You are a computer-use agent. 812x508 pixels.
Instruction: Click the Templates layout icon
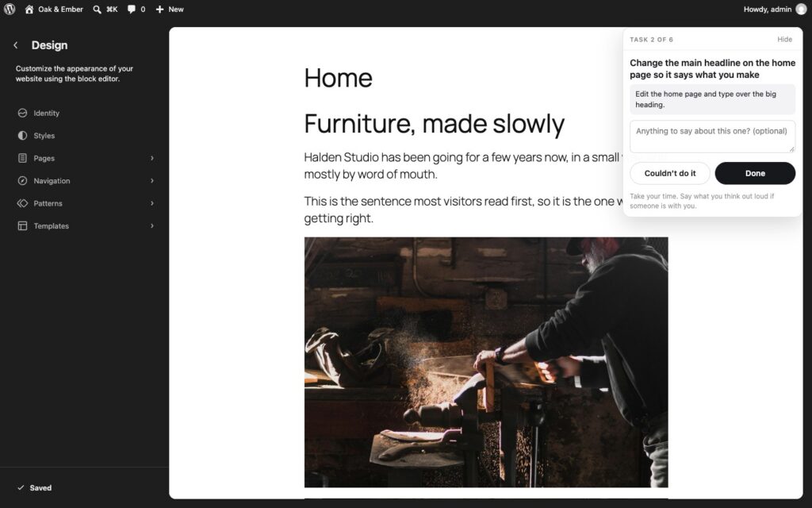pyautogui.click(x=22, y=225)
